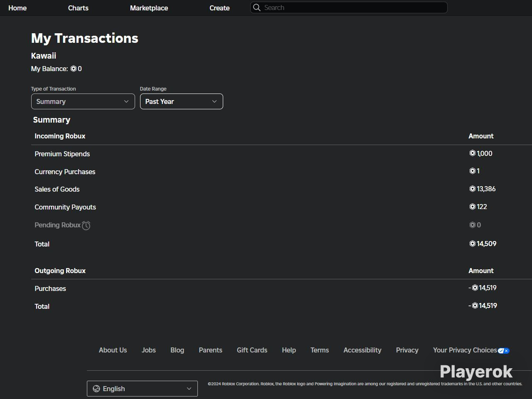Click the Robux icon next to Community Payouts amount

click(x=472, y=207)
